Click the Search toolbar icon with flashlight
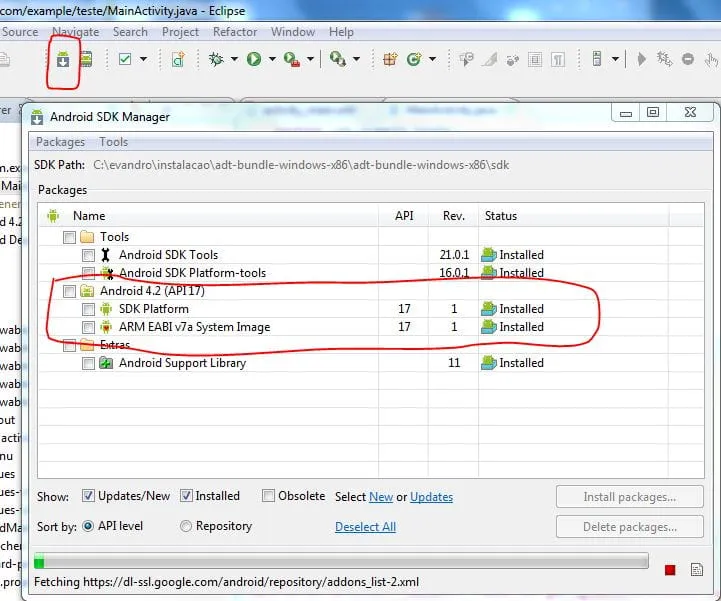The width and height of the screenshot is (721, 601). point(338,59)
